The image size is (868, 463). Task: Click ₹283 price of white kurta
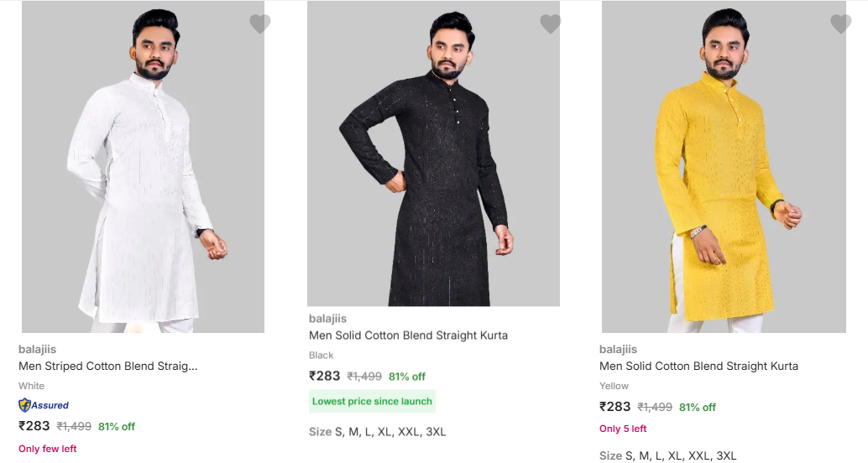point(34,426)
